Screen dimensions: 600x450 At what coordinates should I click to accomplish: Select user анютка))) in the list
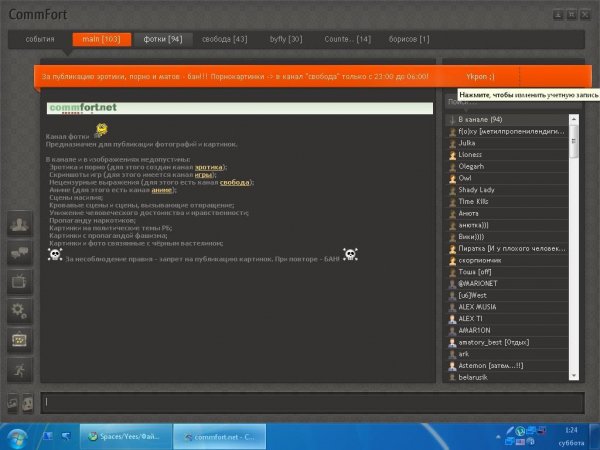[508, 225]
